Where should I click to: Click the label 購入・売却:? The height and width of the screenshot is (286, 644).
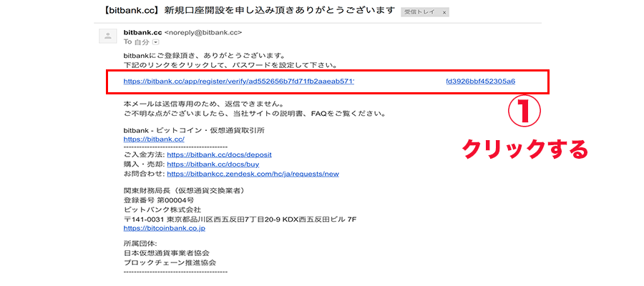pos(144,164)
